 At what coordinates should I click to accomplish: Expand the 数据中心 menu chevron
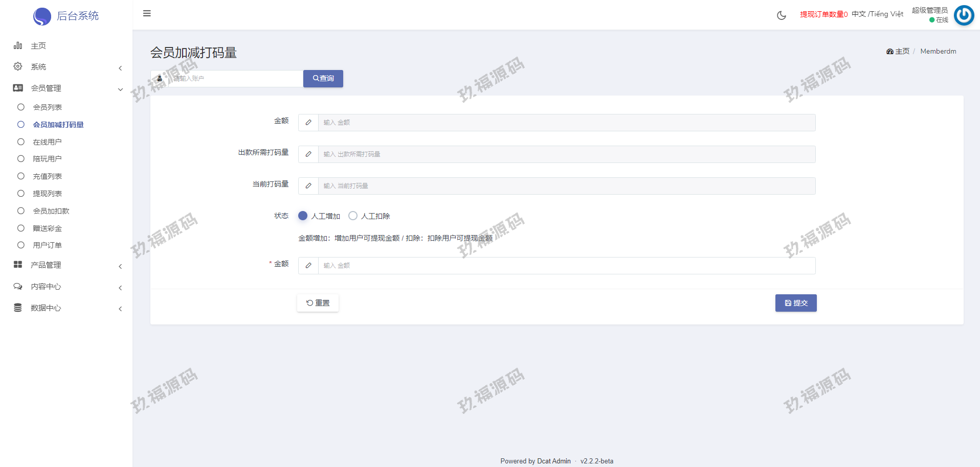click(x=120, y=309)
